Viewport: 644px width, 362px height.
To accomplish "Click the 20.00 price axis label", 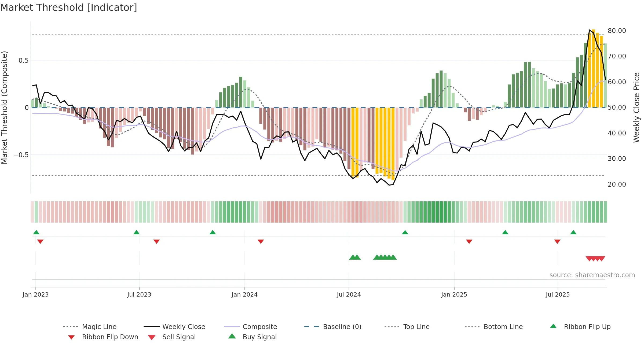I will (617, 184).
